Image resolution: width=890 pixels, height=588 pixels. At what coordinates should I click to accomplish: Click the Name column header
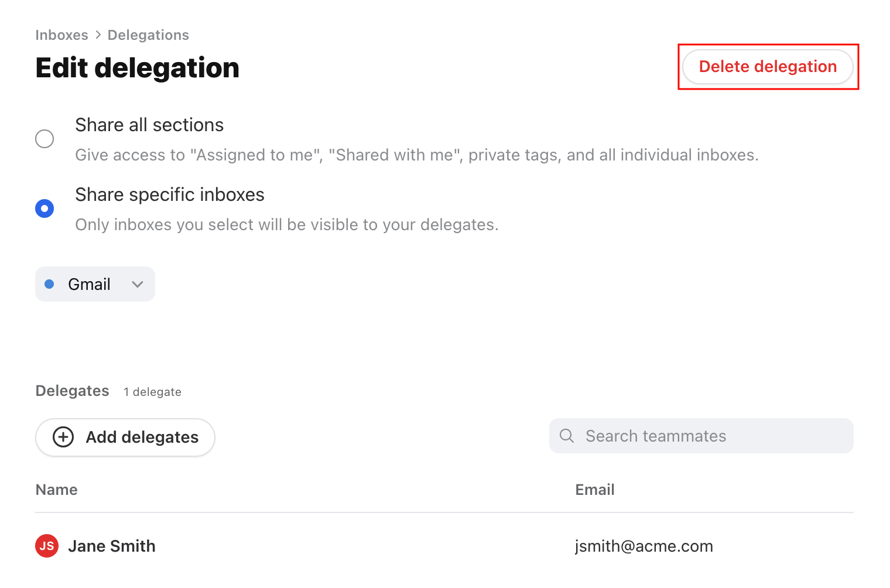[x=57, y=490]
